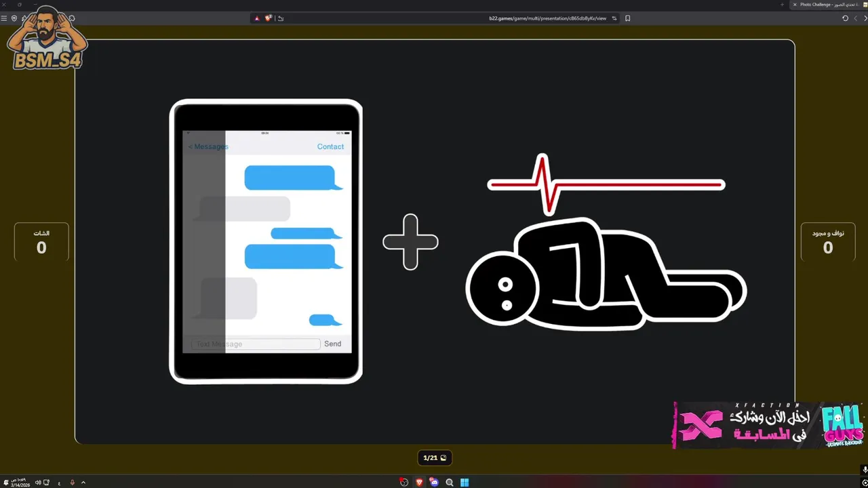This screenshot has height=488, width=868.
Task: Select the Photo Challenge browser tab
Action: tap(829, 5)
